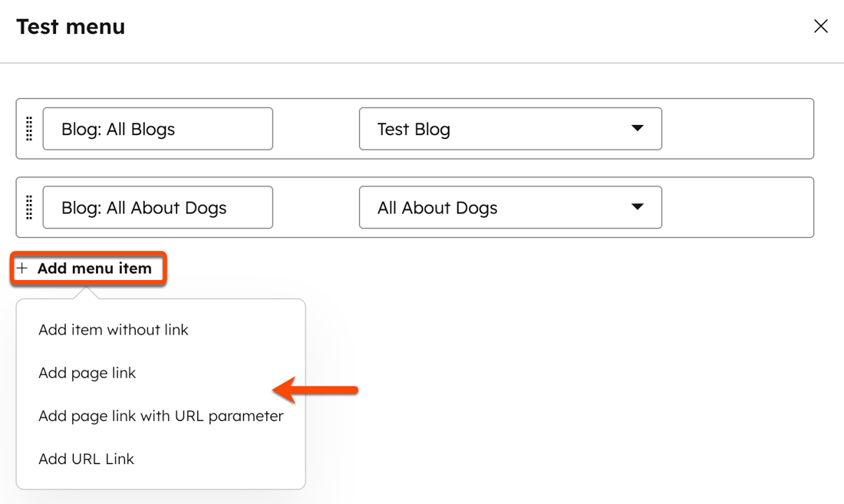Click the plus icon next to Add menu item
Image resolution: width=844 pixels, height=504 pixels.
pyautogui.click(x=22, y=268)
